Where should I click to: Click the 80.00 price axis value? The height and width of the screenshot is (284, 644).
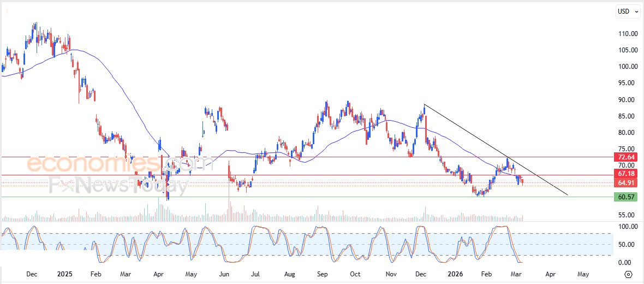click(627, 132)
